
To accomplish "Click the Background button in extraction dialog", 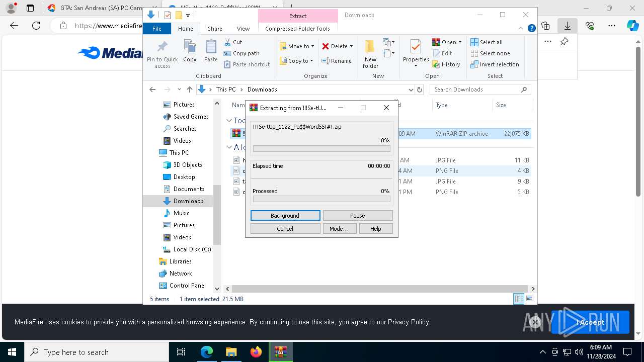I will [285, 216].
